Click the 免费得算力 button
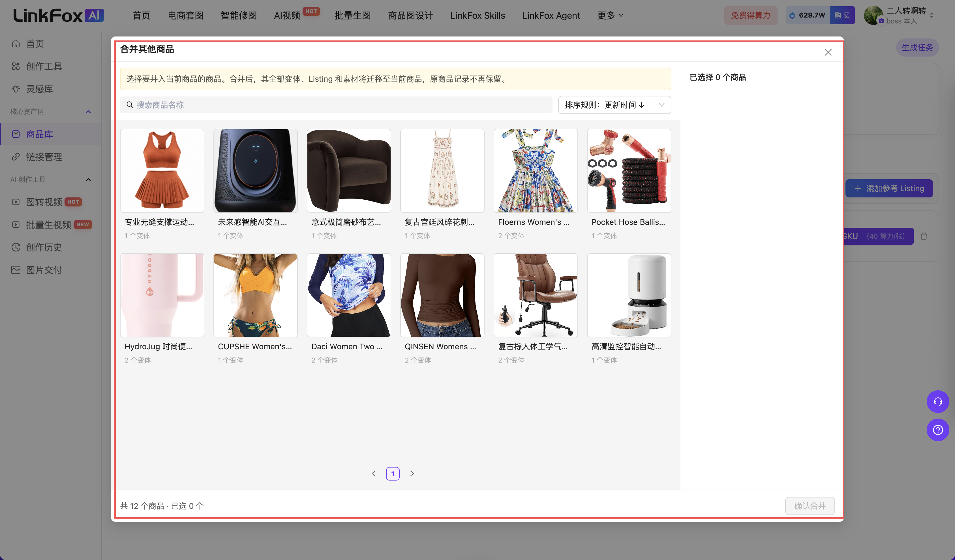Viewport: 955px width, 560px height. click(x=750, y=16)
